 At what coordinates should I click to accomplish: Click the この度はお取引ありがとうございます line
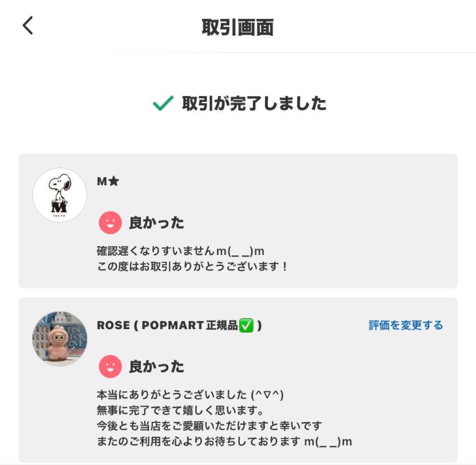192,267
